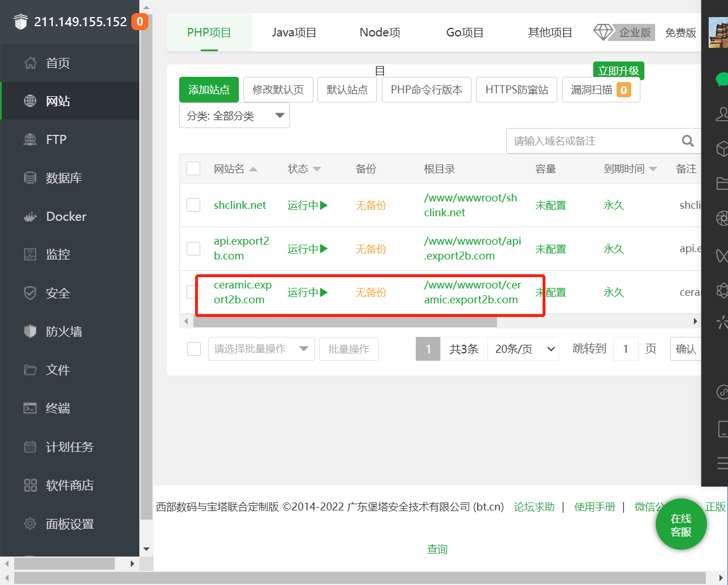Click the globe icon beside 网站

[x=30, y=101]
